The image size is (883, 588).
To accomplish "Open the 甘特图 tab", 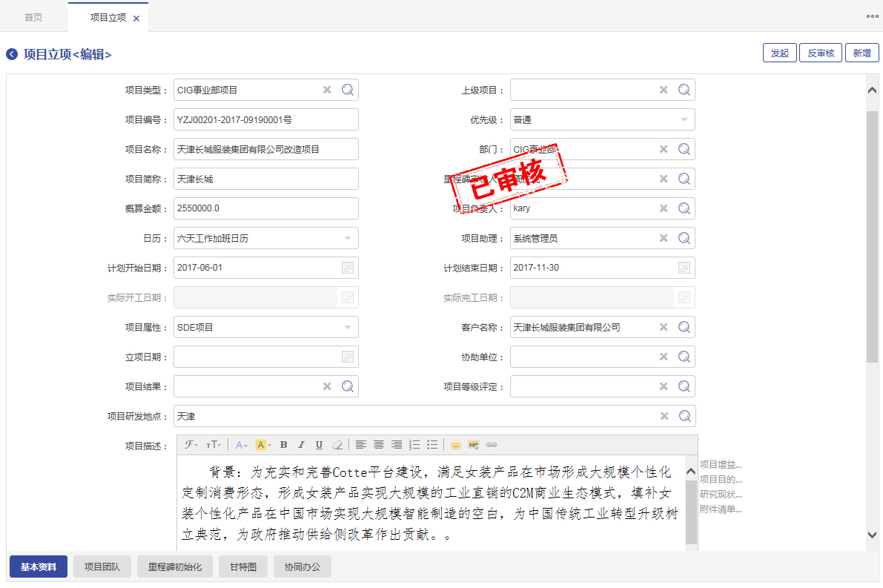I will click(x=242, y=566).
